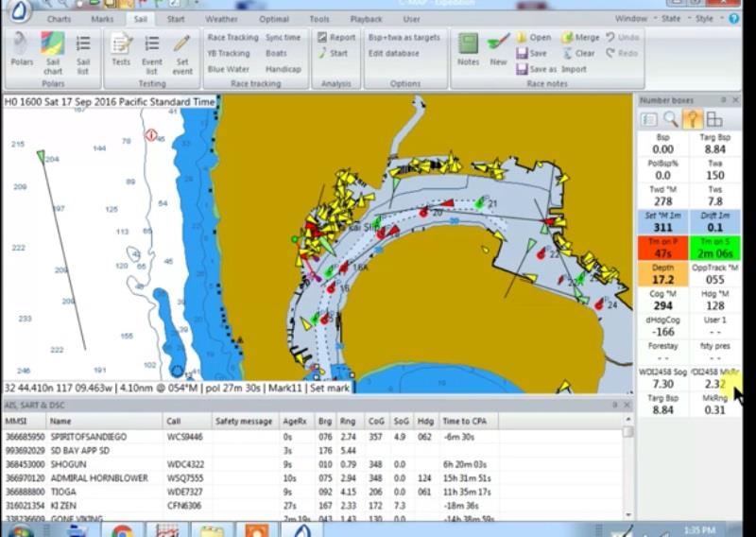756x537 pixels.
Task: Click Set mark in the chart status bar
Action: tap(330, 388)
